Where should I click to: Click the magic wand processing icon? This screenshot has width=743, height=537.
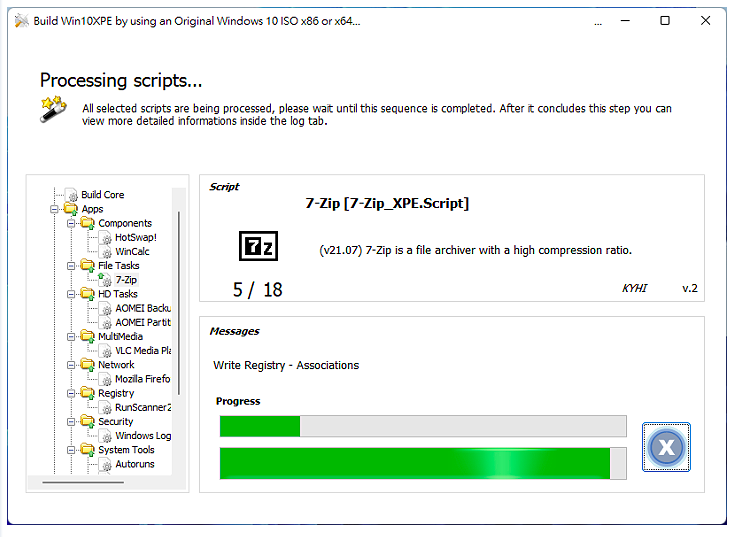(53, 109)
